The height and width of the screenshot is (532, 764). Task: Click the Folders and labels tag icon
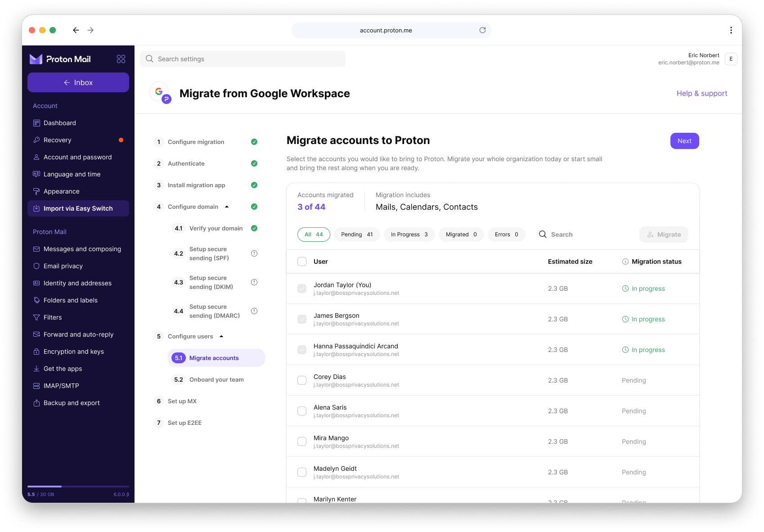[x=36, y=300]
